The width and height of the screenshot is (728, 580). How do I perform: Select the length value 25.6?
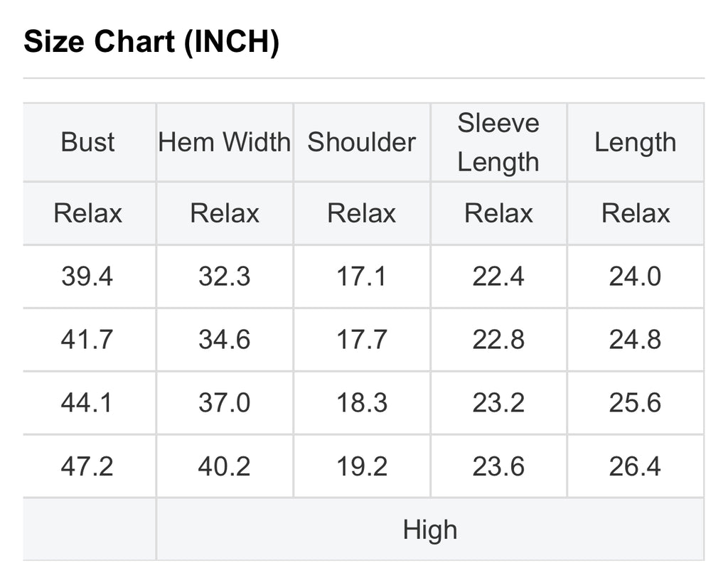[x=635, y=403]
